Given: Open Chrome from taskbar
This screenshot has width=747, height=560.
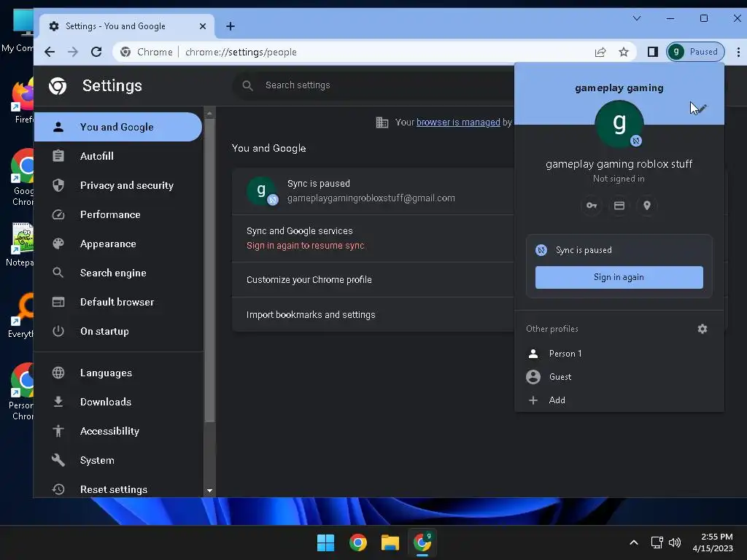Looking at the screenshot, I should point(358,542).
